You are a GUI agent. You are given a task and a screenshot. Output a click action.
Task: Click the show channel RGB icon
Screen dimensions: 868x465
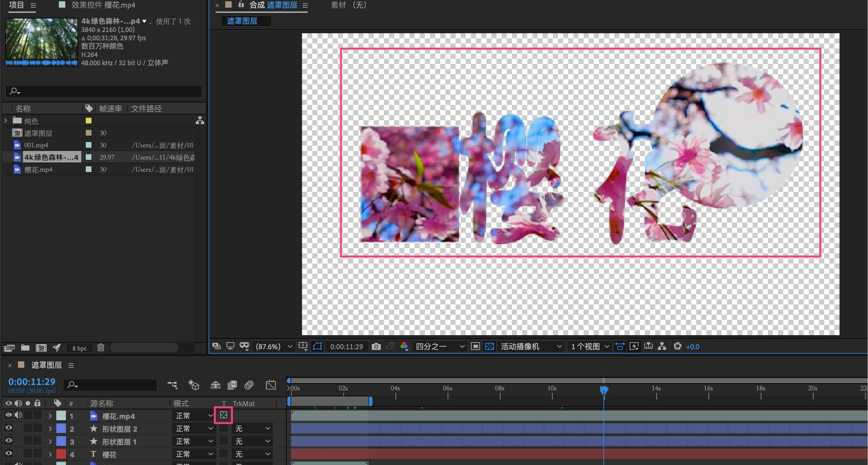point(404,346)
